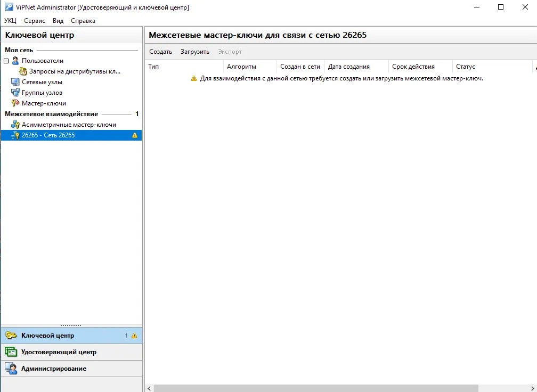Click the horizontal scrollbar thumb

[316, 388]
